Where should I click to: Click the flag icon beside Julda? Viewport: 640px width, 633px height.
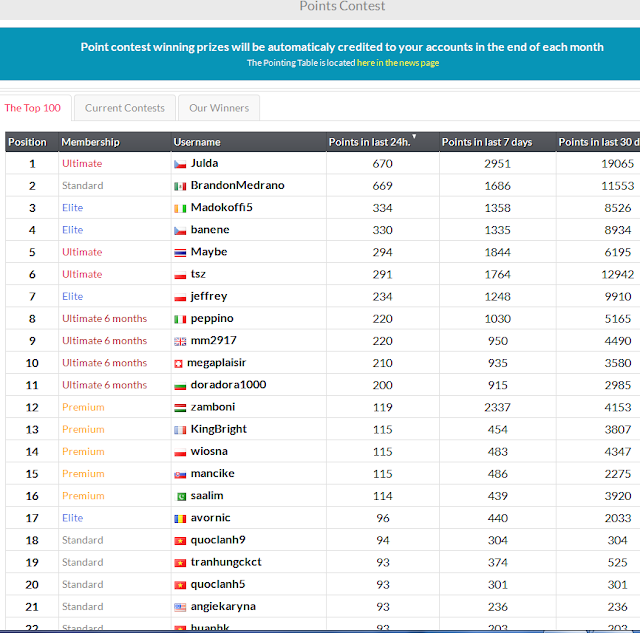tap(180, 164)
